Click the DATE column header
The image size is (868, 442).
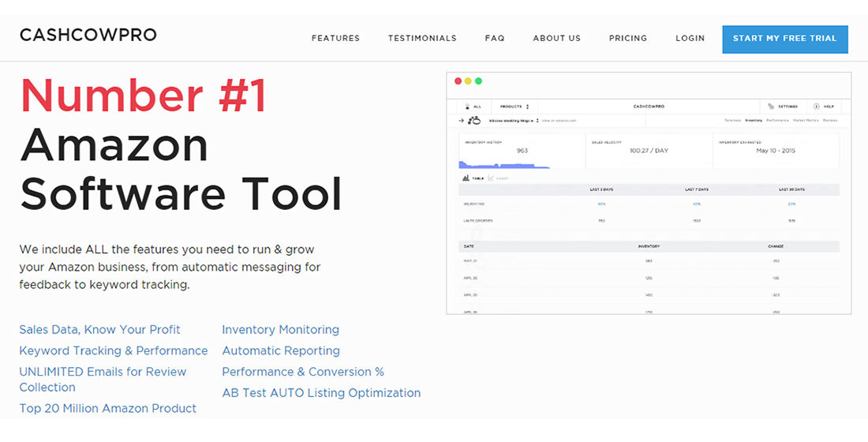pyautogui.click(x=469, y=246)
